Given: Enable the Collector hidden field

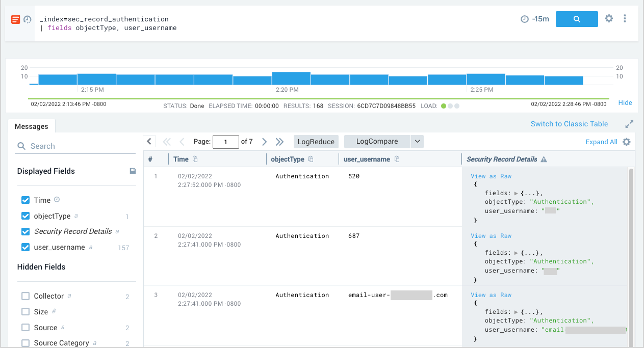Looking at the screenshot, I should [x=25, y=296].
